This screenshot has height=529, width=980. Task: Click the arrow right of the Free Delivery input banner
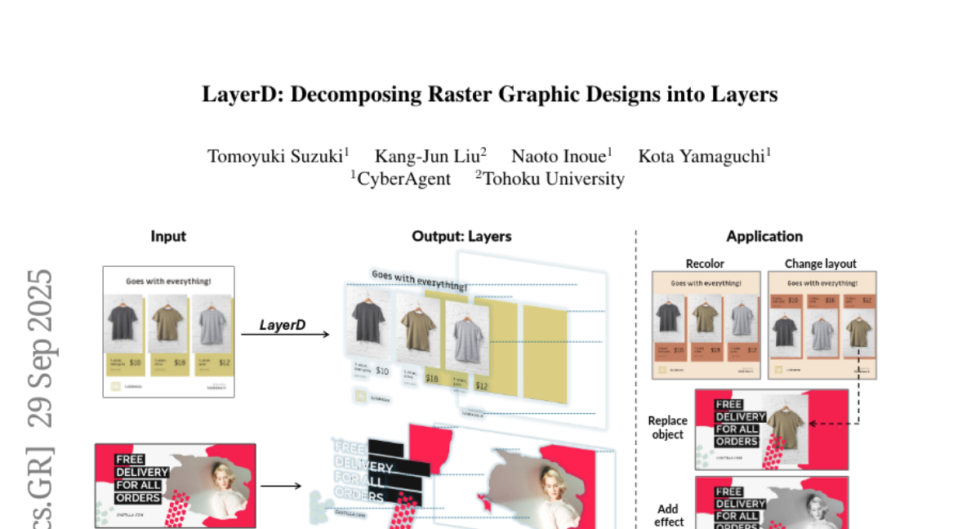click(280, 487)
